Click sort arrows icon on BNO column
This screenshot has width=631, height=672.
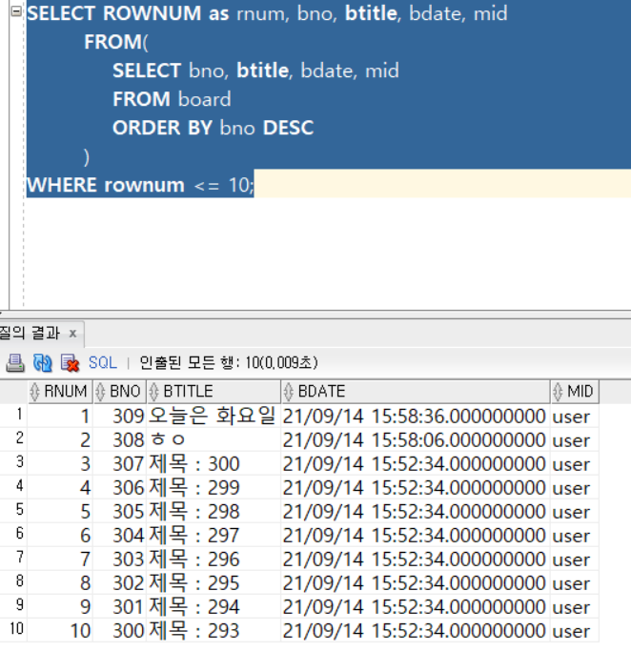tap(100, 392)
